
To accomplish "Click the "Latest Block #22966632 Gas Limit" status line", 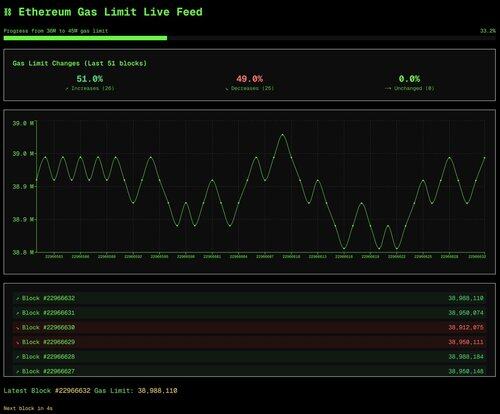I will coord(90,391).
